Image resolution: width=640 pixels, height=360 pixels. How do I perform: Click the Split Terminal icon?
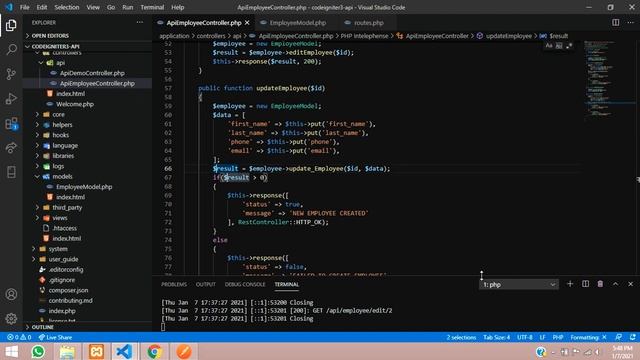click(585, 284)
